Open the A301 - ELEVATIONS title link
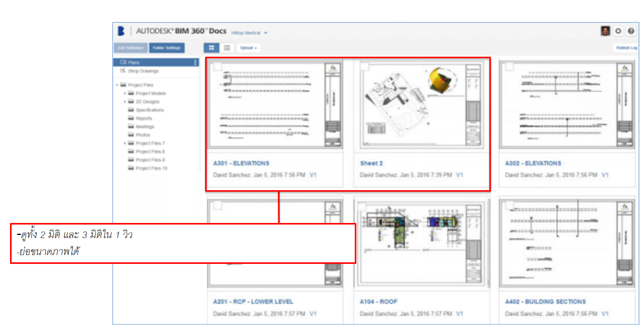The height and width of the screenshot is (331, 644). pos(241,163)
